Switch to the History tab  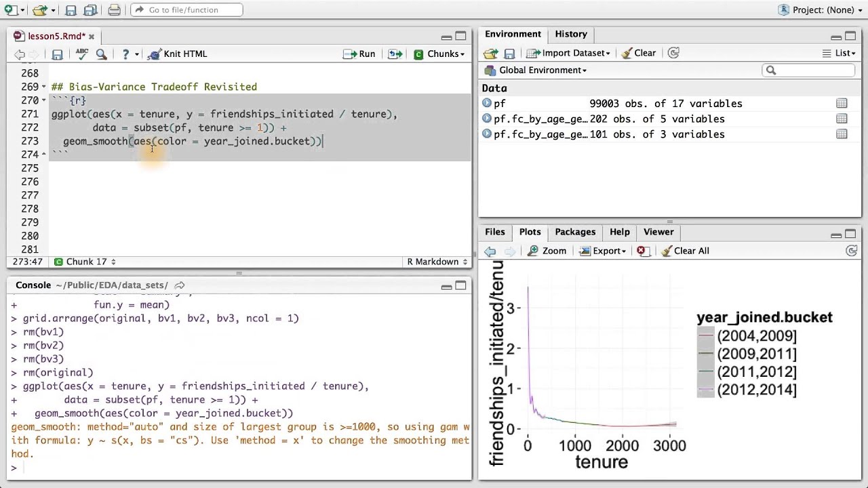coord(571,34)
